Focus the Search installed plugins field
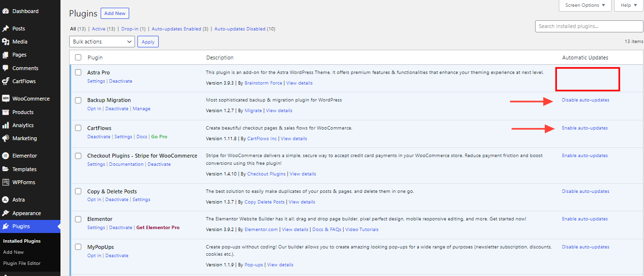Screen dimensions: 644x276 click(589, 26)
